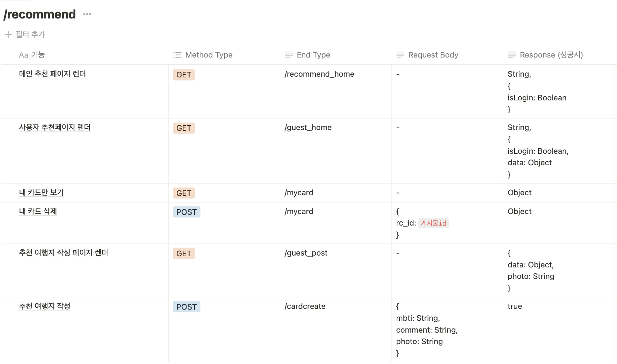Open the 사용자 추천페이지 렌더 page

(54, 127)
